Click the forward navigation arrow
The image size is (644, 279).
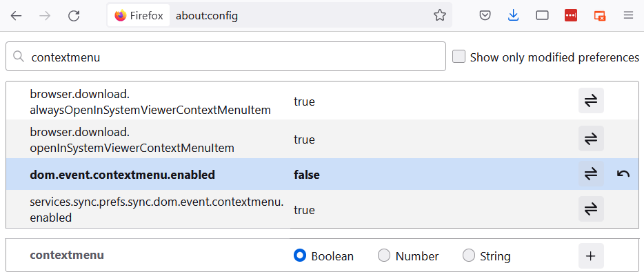tap(45, 15)
